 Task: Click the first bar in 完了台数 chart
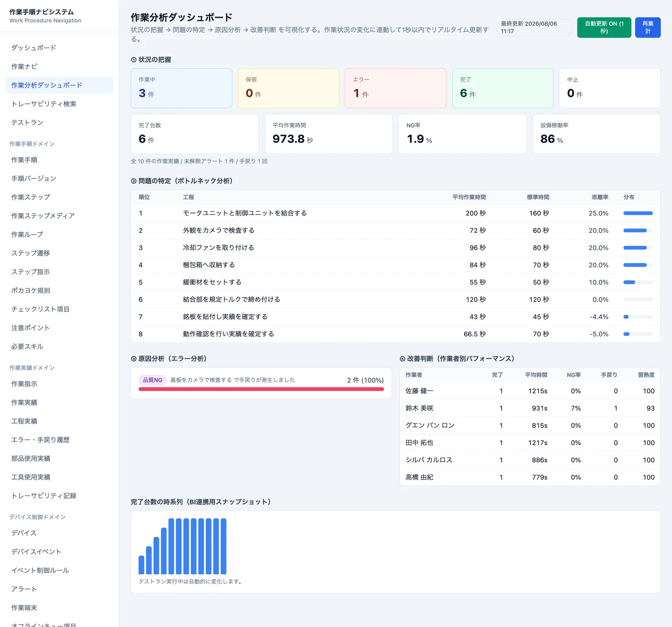click(142, 565)
